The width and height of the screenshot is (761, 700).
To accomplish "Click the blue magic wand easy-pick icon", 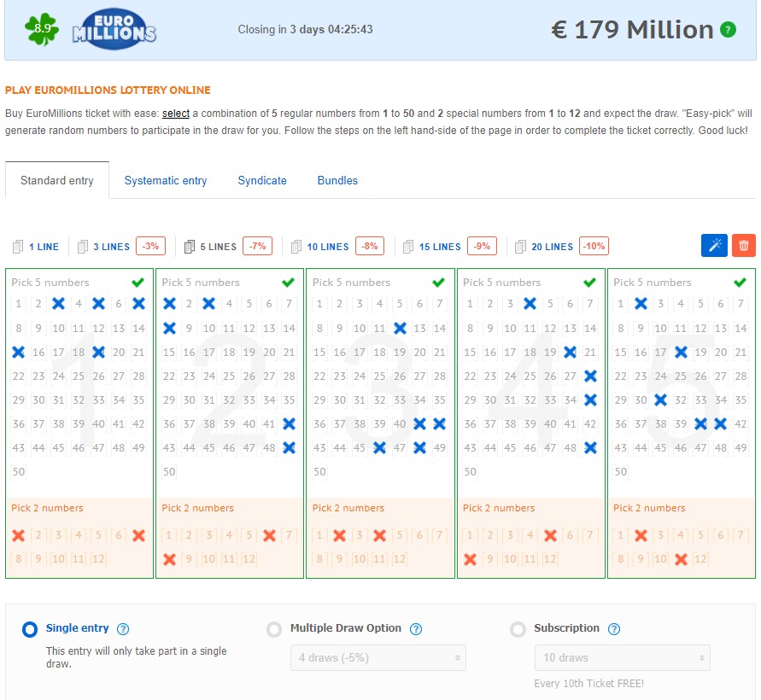I will (x=714, y=245).
